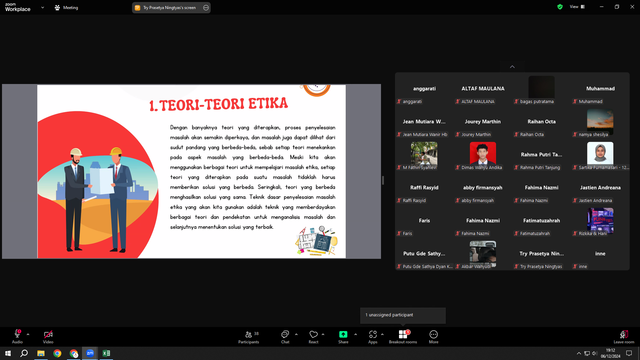The height and width of the screenshot is (360, 640).
Task: Open the Windows Start menu
Action: (8, 353)
